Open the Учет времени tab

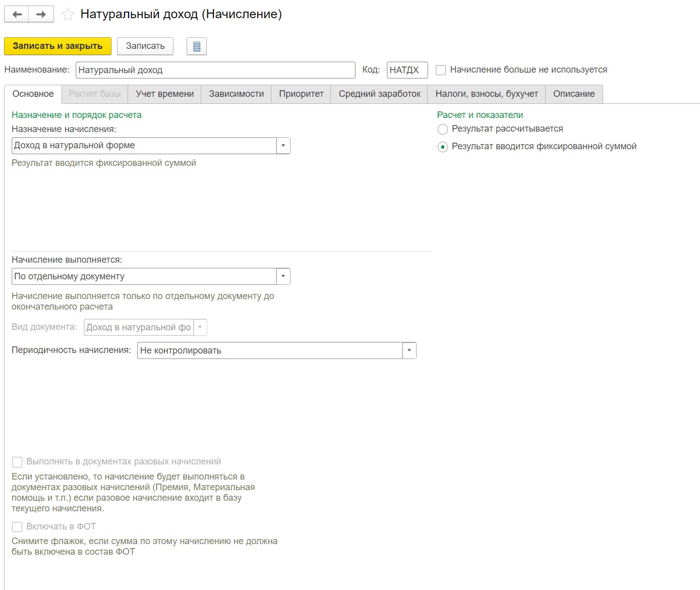165,94
